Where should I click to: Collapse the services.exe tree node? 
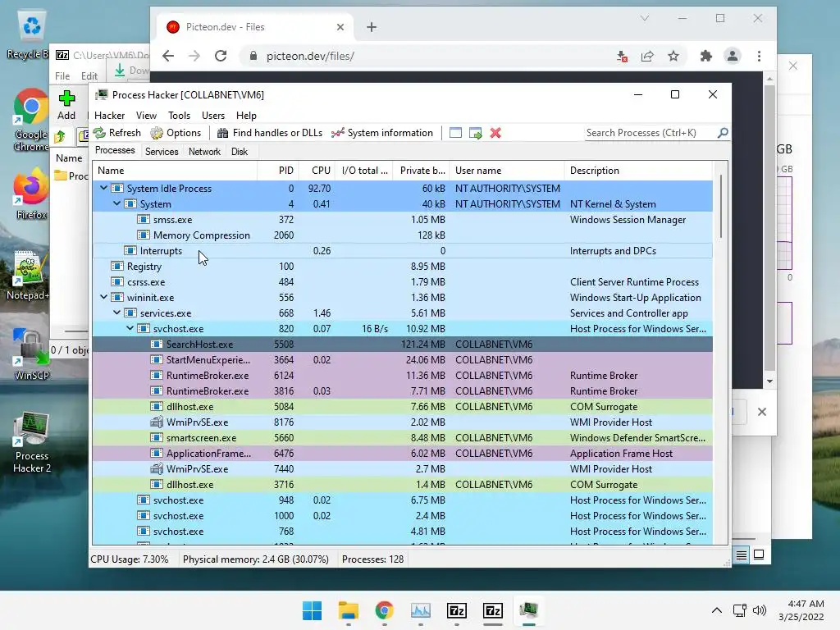tap(116, 313)
